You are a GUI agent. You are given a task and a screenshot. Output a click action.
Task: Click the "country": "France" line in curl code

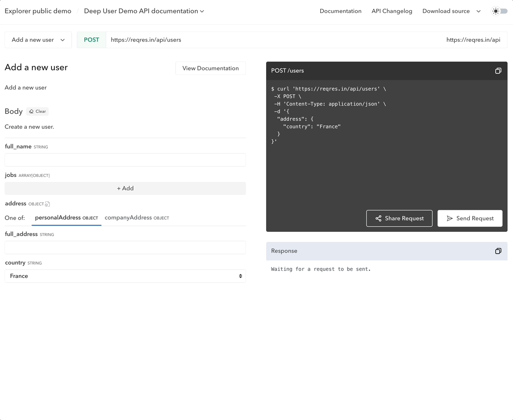click(312, 127)
